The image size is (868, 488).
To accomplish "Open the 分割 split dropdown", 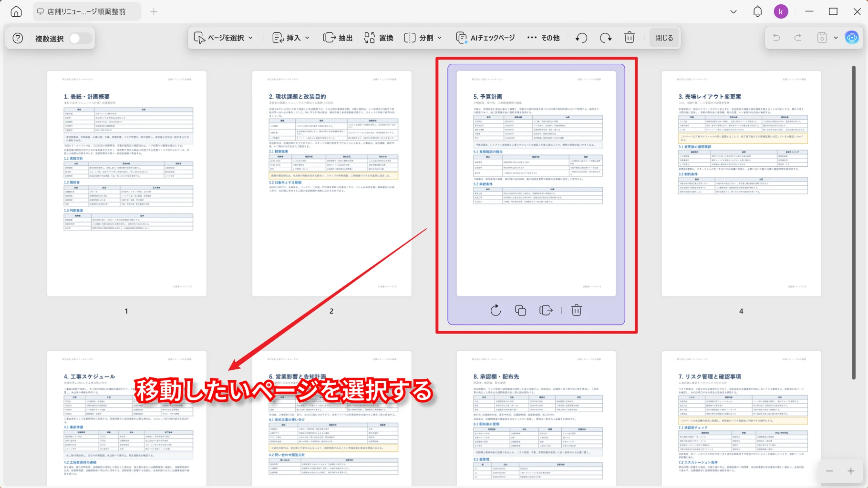I will (423, 38).
